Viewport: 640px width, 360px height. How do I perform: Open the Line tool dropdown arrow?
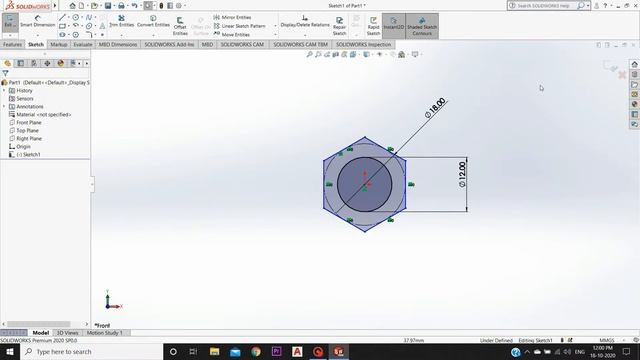(x=69, y=18)
